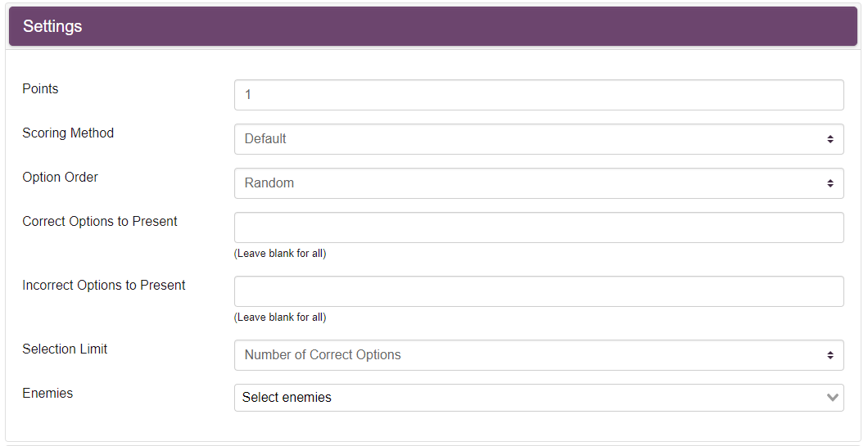
Task: Click the hint text under Correct Options
Action: point(280,254)
